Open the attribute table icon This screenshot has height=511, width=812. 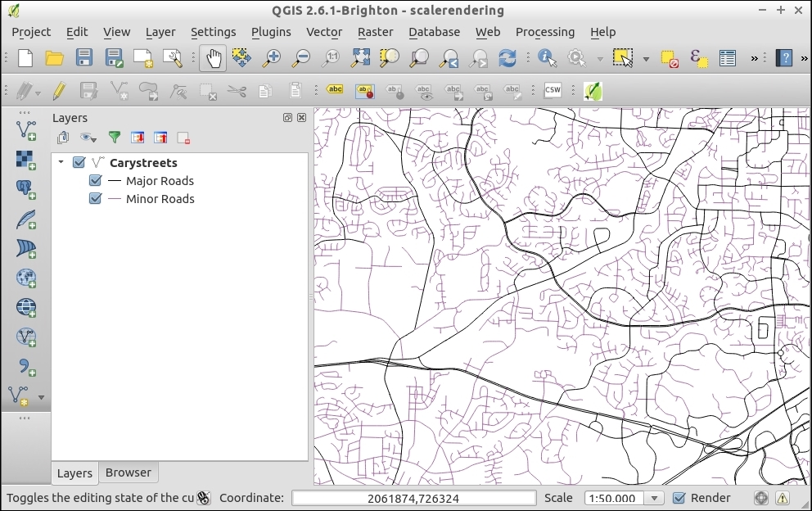728,58
